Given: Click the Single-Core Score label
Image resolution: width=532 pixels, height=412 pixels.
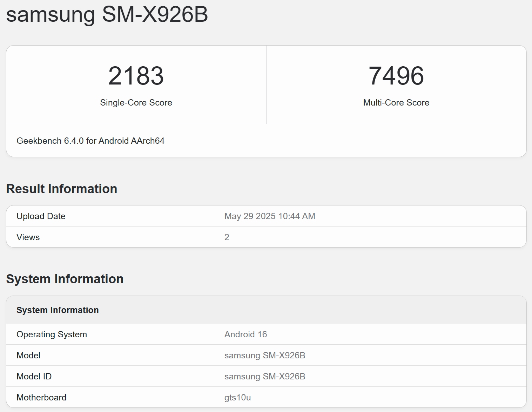Looking at the screenshot, I should [x=136, y=103].
